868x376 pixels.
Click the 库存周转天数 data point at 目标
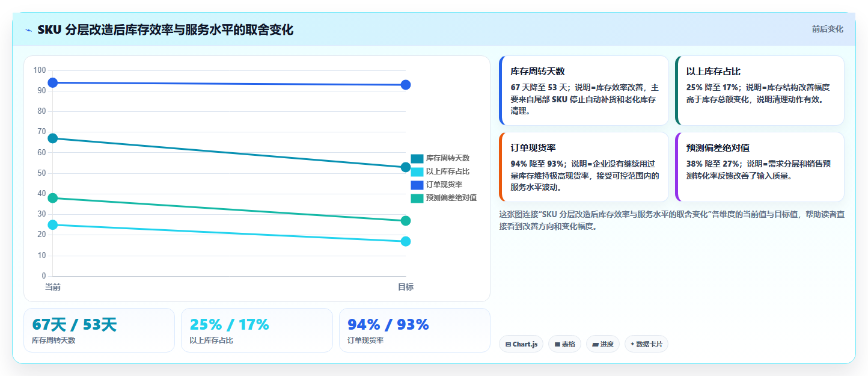point(406,167)
